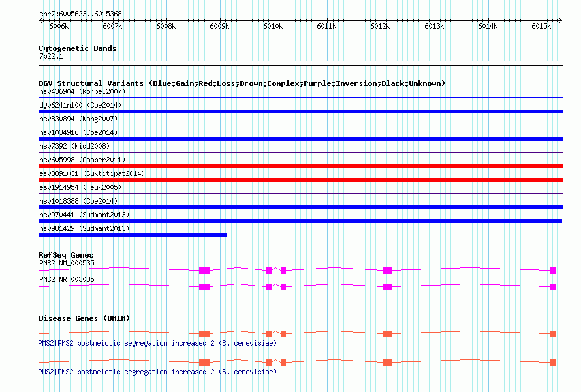Click upper OMIM transcript's orange exon near 6015k
This screenshot has width=581, height=392.
pos(553,334)
